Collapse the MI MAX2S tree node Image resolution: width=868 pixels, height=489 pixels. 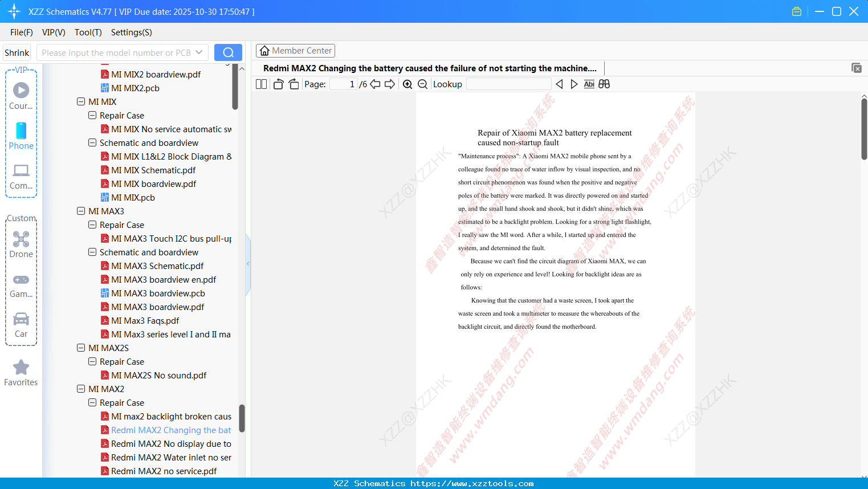pos(81,348)
